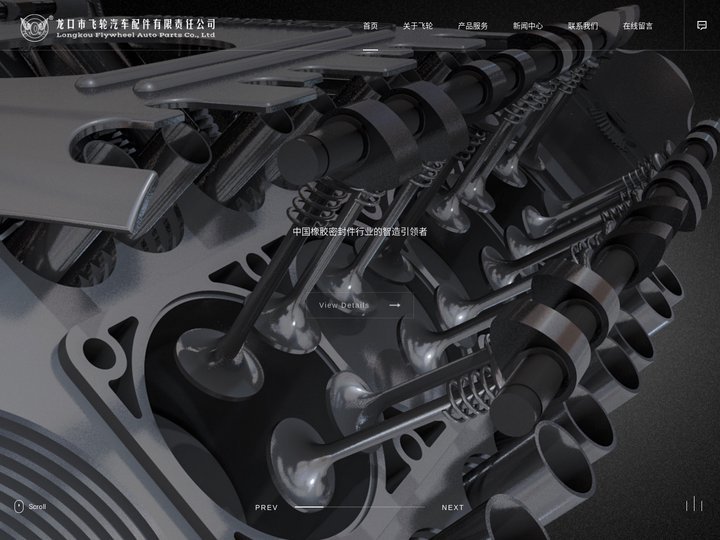Open 产品服务 products menu item

473,26
